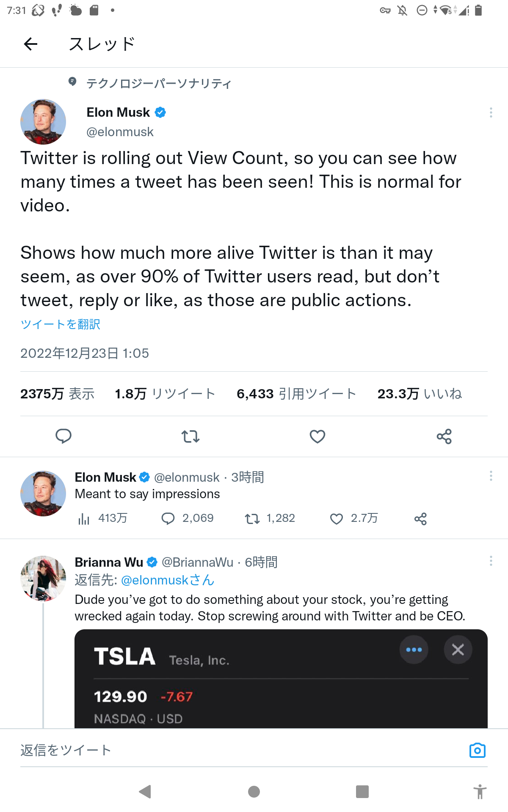Open Brianna Wu's profile picture
508x812 pixels.
point(43,578)
